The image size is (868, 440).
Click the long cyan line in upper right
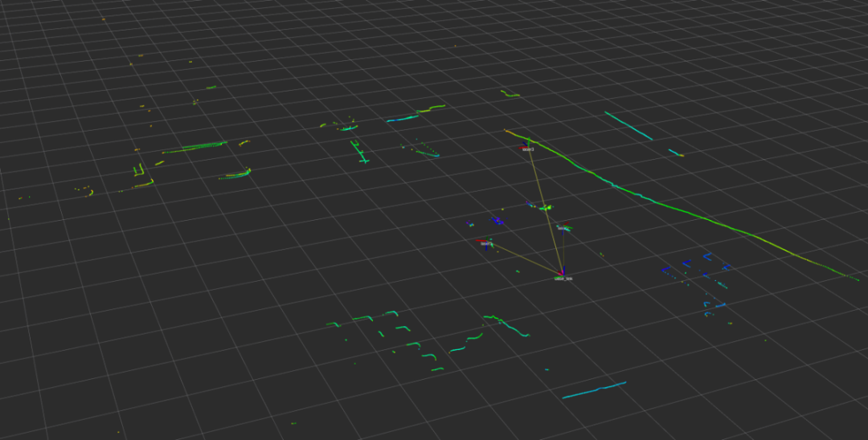[x=628, y=125]
